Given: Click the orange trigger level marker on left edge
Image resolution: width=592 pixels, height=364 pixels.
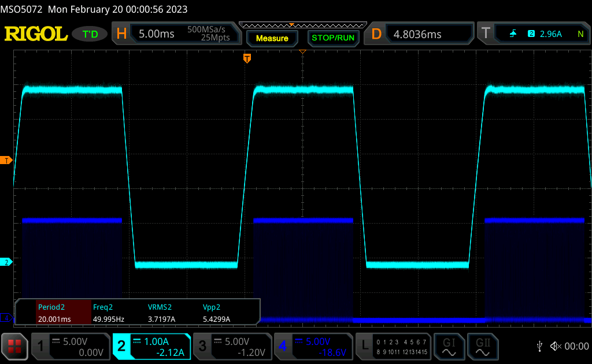Looking at the screenshot, I should [7, 160].
